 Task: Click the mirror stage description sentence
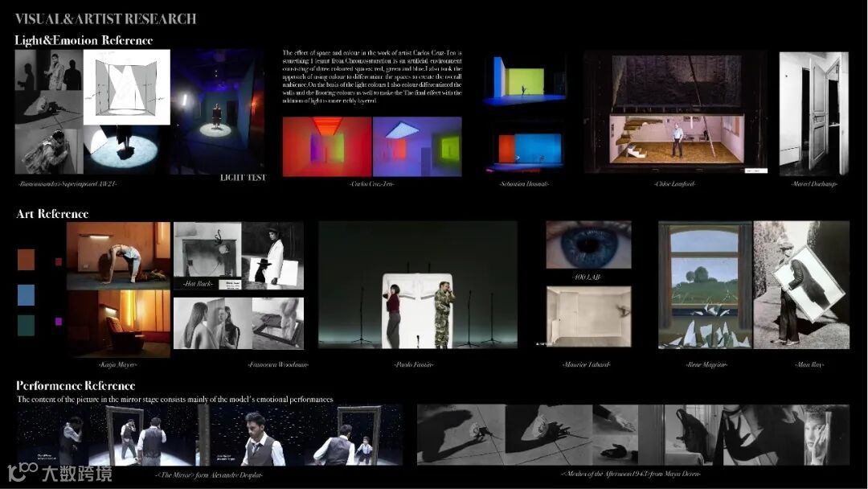pyautogui.click(x=175, y=399)
